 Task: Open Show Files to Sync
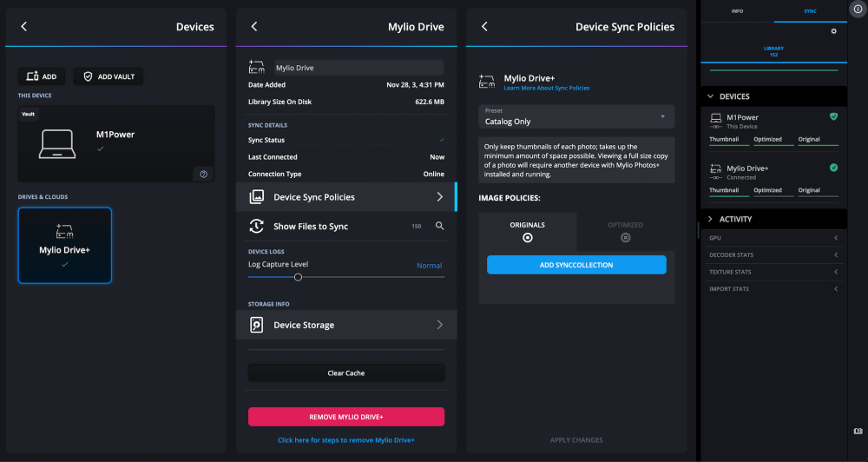[x=346, y=226]
